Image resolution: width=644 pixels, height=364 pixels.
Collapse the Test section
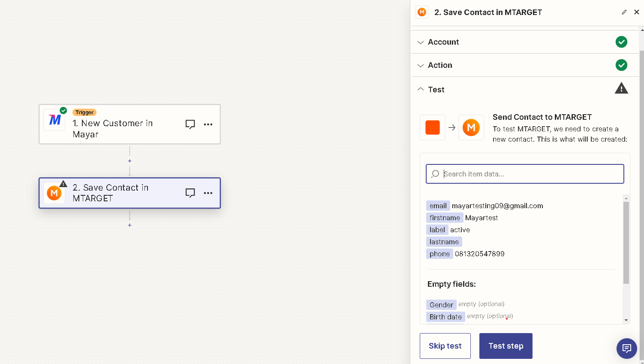point(525,89)
